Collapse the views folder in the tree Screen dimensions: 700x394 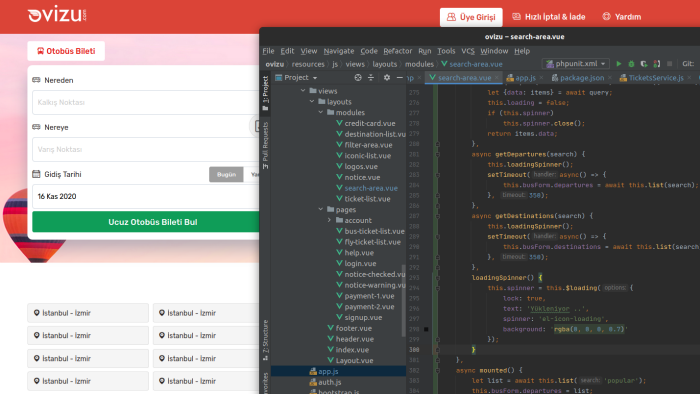point(303,91)
